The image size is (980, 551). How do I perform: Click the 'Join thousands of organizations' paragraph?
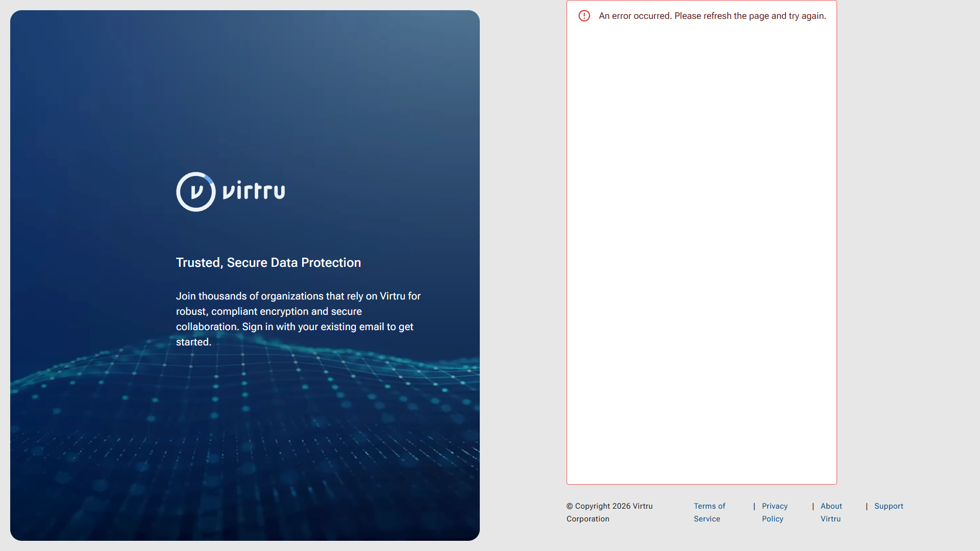299,319
